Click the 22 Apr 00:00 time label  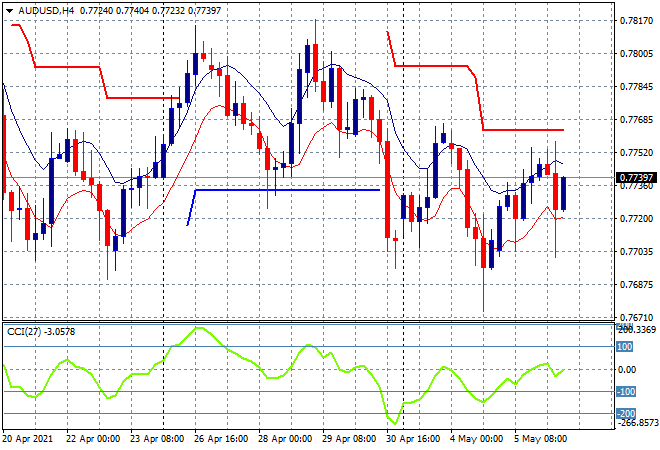[93, 439]
